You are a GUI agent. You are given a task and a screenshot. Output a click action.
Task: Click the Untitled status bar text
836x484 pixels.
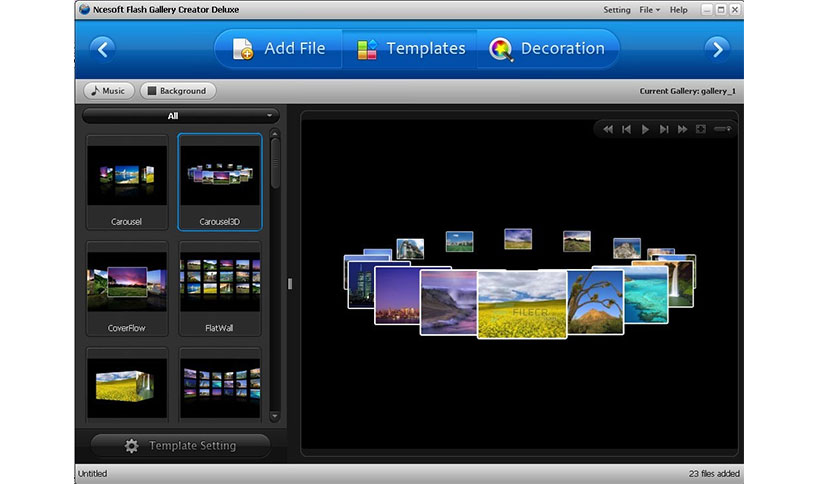[x=92, y=473]
